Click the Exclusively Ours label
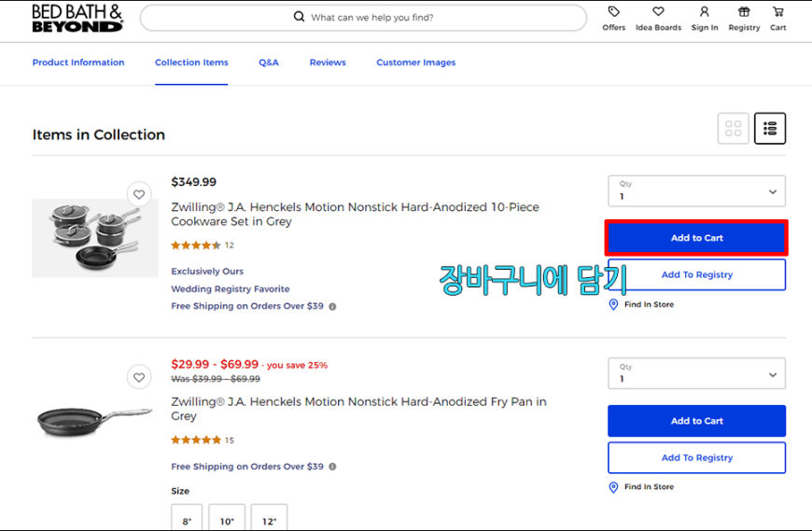The height and width of the screenshot is (531, 812). click(207, 272)
